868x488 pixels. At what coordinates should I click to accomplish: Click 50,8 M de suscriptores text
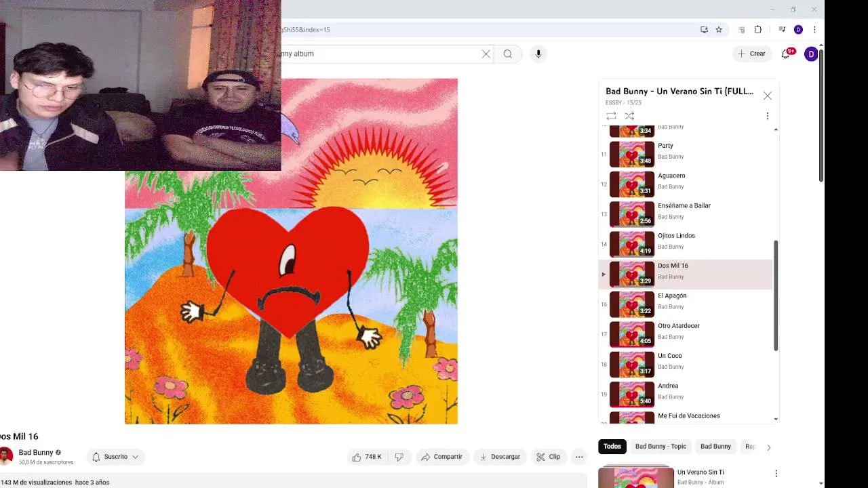coord(46,462)
